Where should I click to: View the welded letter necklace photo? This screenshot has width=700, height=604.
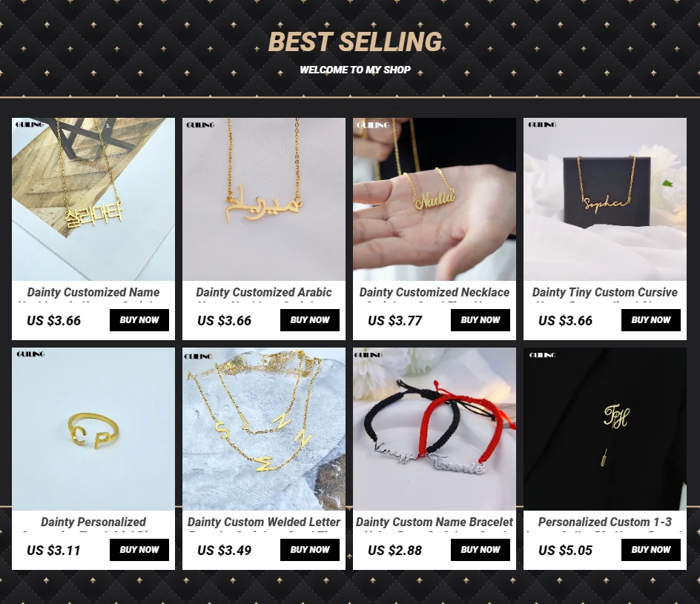264,429
